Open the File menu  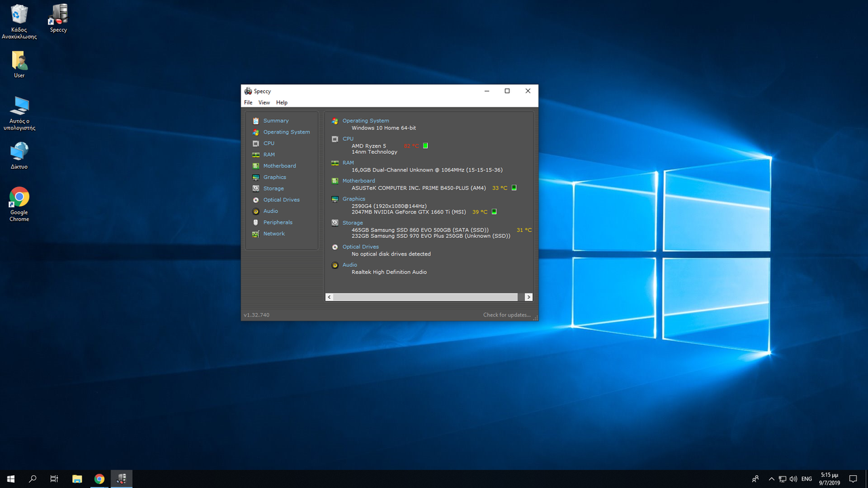[x=248, y=102]
